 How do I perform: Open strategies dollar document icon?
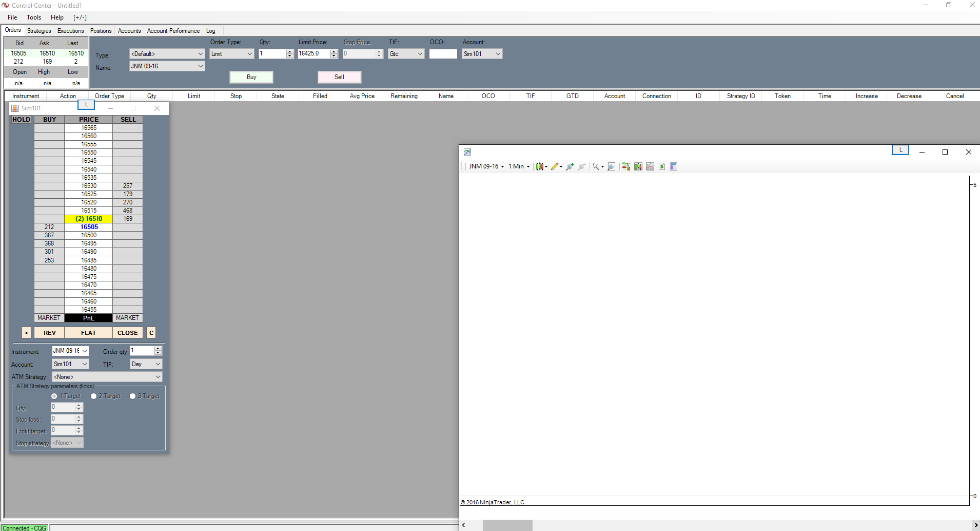(662, 166)
